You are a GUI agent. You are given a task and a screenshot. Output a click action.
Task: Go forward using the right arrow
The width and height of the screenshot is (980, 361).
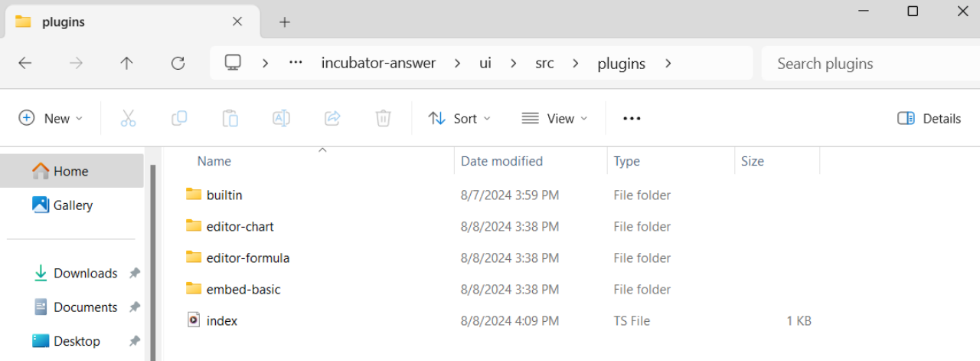(76, 64)
